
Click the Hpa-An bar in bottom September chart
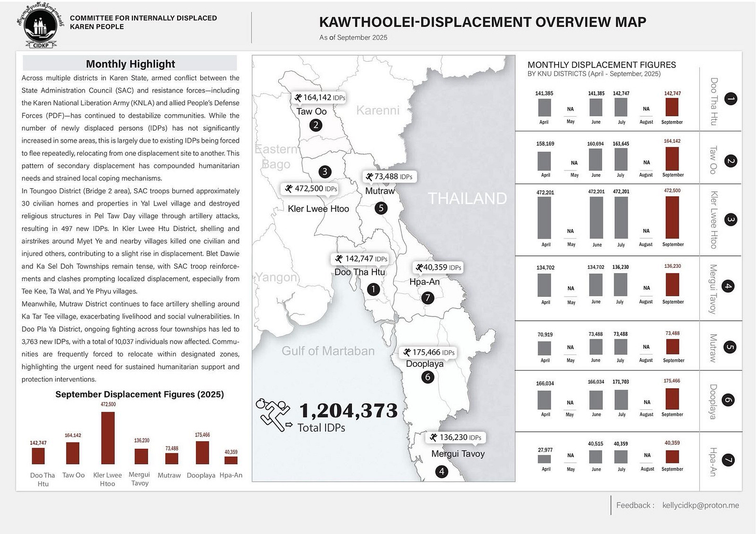231,460
